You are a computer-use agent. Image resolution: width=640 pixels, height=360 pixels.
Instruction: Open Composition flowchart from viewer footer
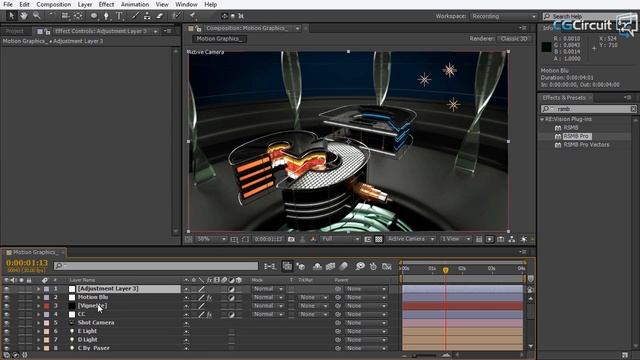coord(511,239)
